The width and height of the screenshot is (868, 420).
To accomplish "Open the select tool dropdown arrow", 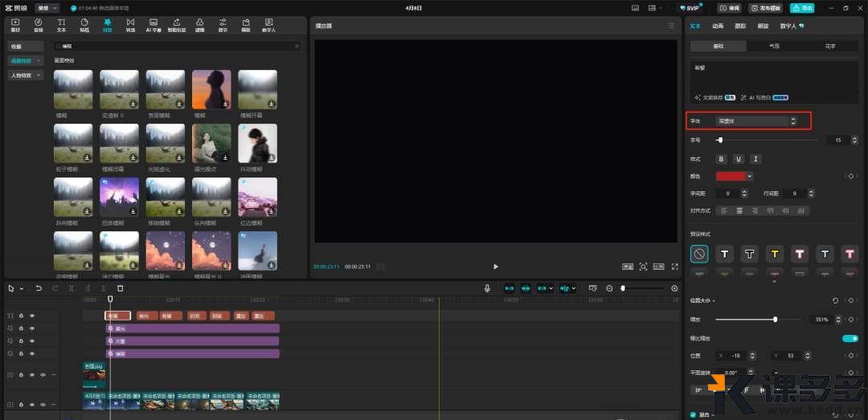I will [x=22, y=288].
